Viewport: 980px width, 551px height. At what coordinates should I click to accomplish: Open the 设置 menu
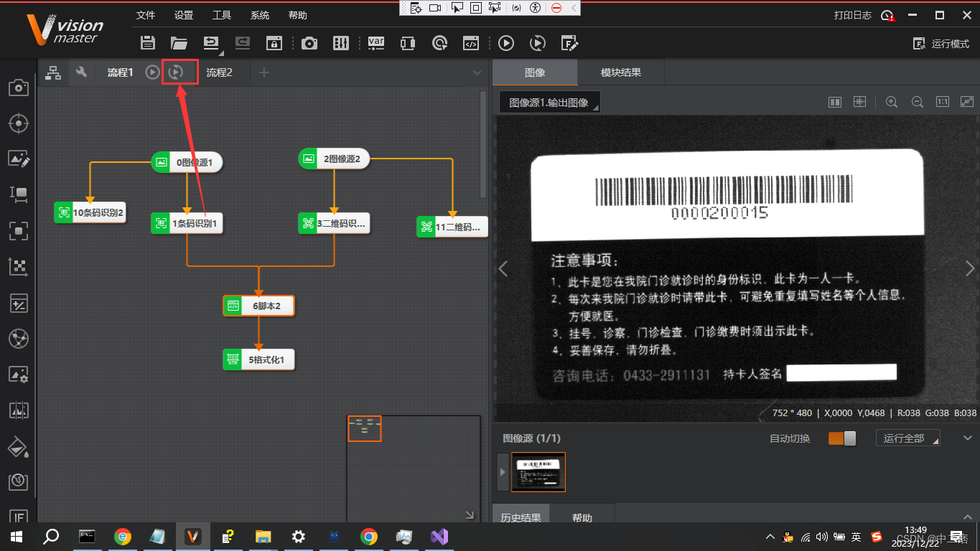point(184,15)
